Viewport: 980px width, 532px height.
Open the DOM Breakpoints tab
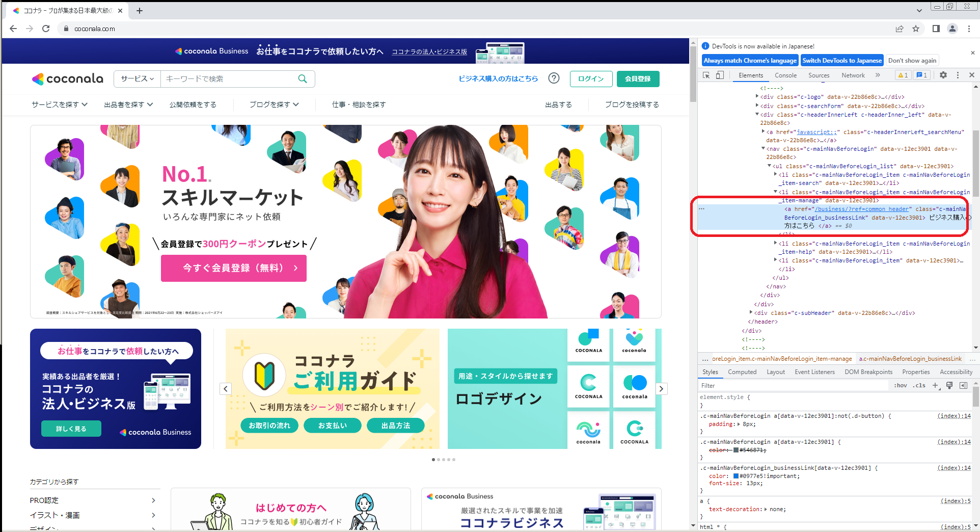868,372
